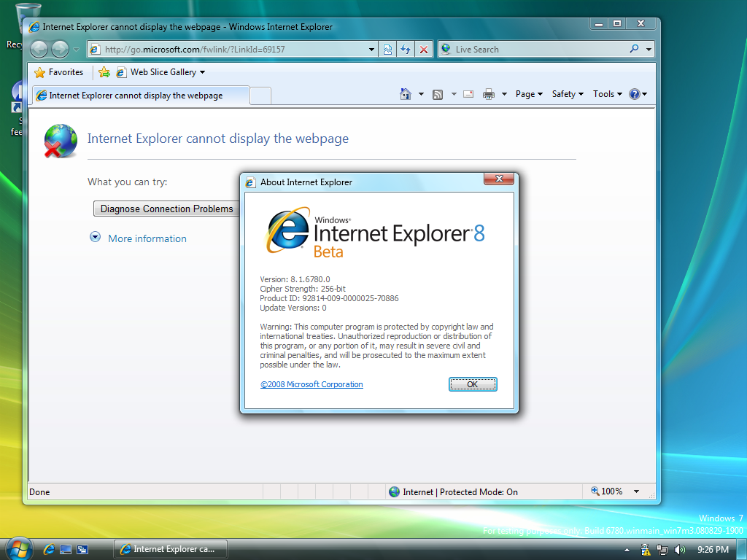Click the 100% zoom level button
The image size is (747, 560).
607,491
